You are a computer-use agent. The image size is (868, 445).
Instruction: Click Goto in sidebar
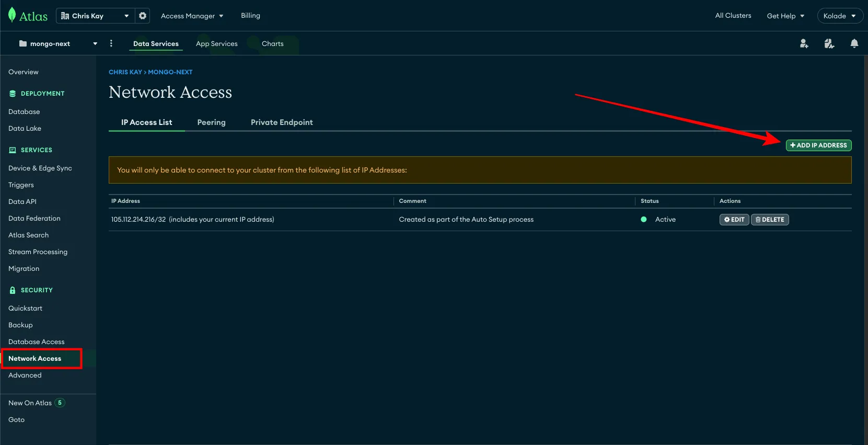16,420
